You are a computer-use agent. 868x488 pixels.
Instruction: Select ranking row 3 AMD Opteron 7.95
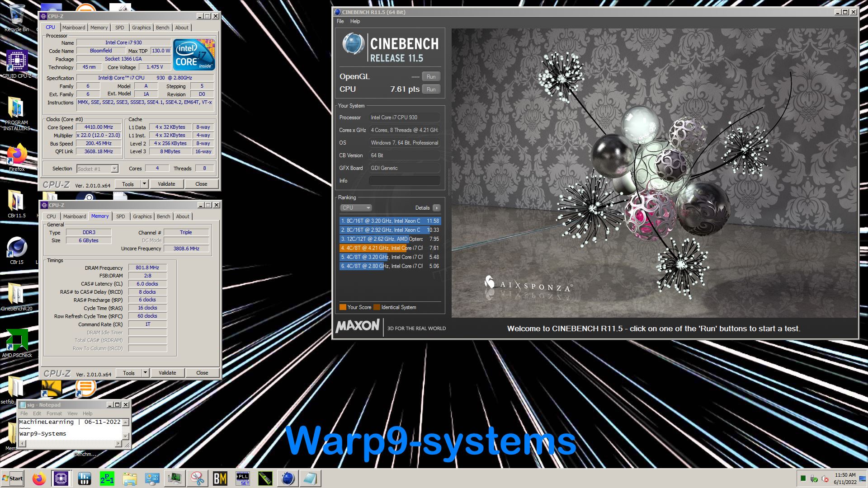(390, 239)
